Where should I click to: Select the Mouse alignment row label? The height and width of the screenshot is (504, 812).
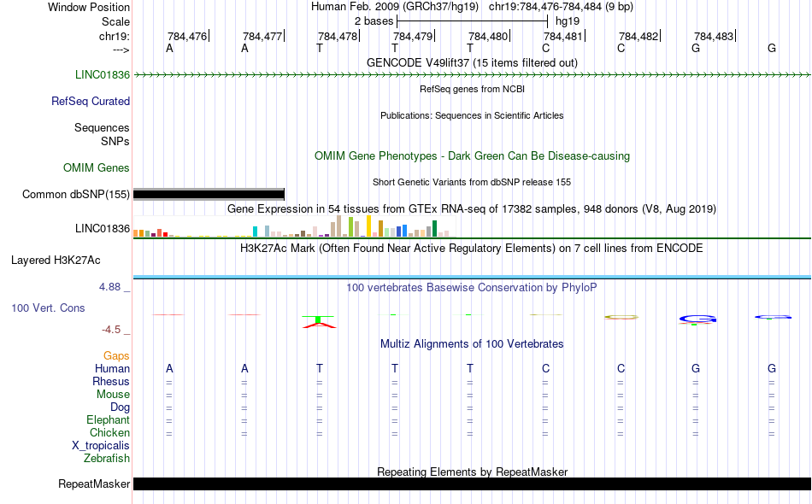pyautogui.click(x=113, y=395)
